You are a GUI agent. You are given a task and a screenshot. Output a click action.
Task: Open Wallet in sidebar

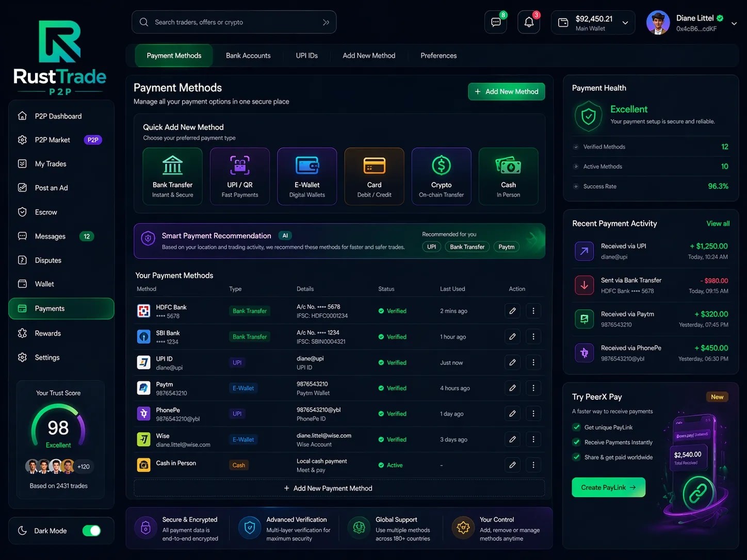[x=61, y=284]
